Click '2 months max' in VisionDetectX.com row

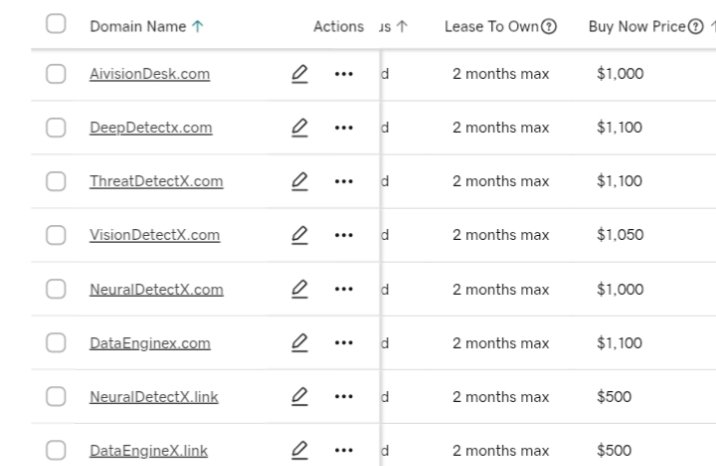pyautogui.click(x=501, y=236)
